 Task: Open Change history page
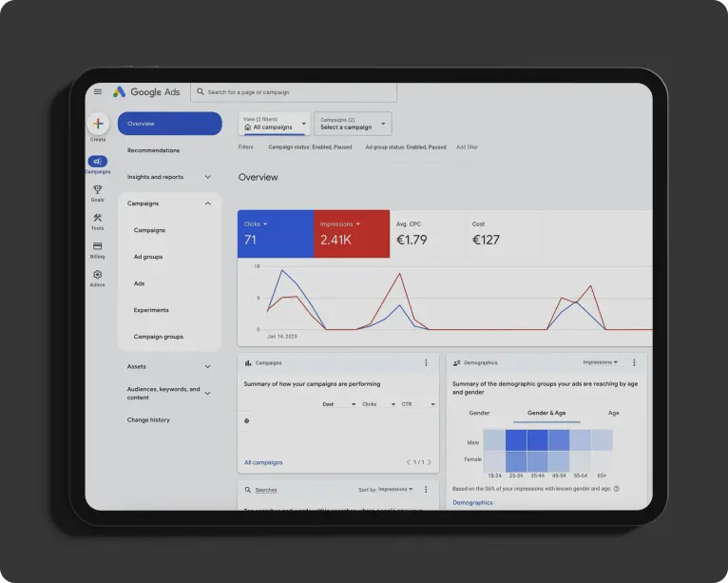[x=148, y=420]
